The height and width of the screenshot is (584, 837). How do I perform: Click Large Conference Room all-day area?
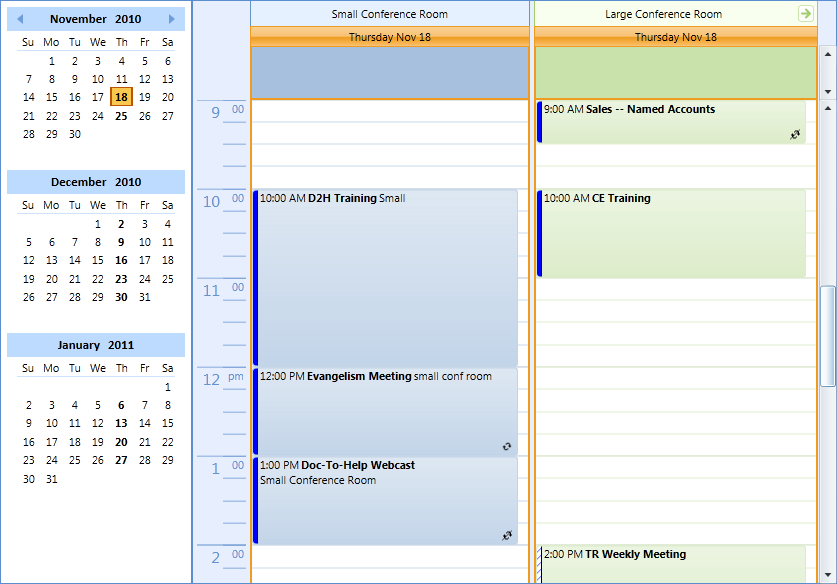[676, 73]
